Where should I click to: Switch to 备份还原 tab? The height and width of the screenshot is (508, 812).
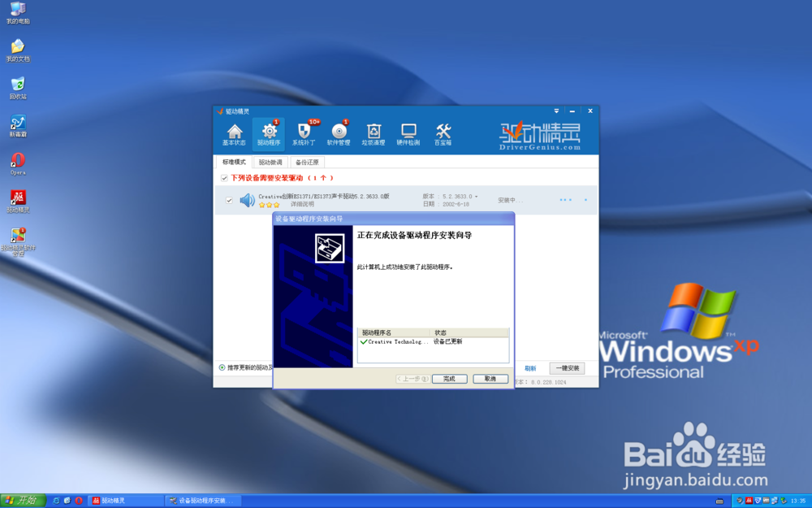tap(307, 163)
